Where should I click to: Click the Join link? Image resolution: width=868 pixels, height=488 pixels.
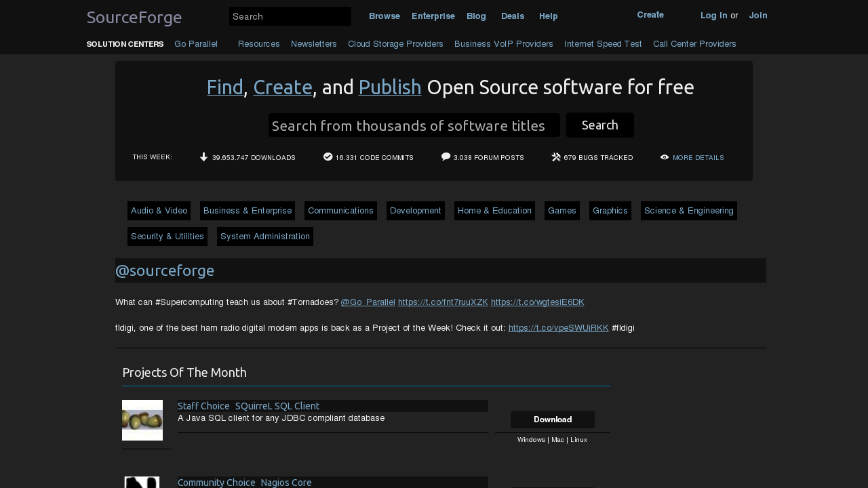point(758,16)
